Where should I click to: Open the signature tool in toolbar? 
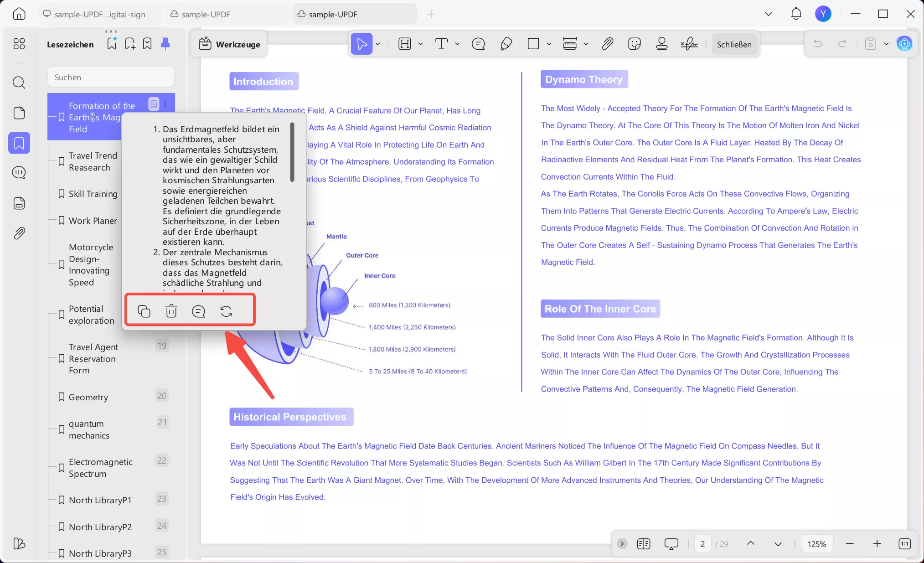click(689, 44)
